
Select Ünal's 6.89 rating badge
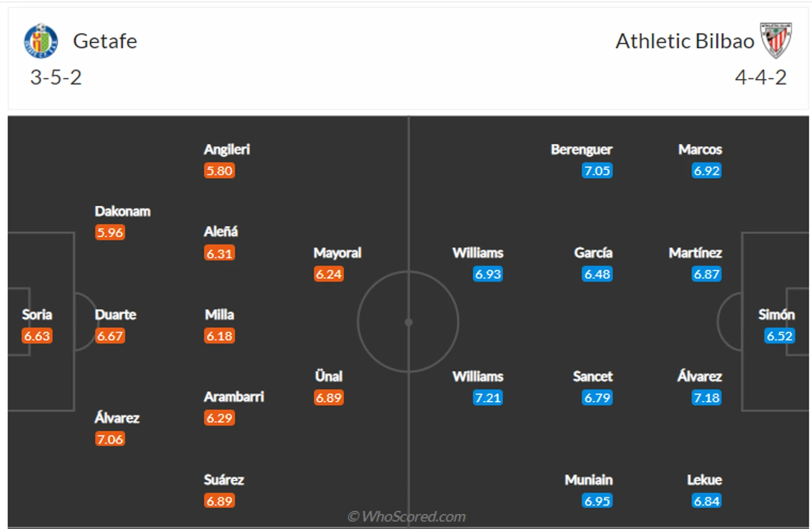pos(329,397)
